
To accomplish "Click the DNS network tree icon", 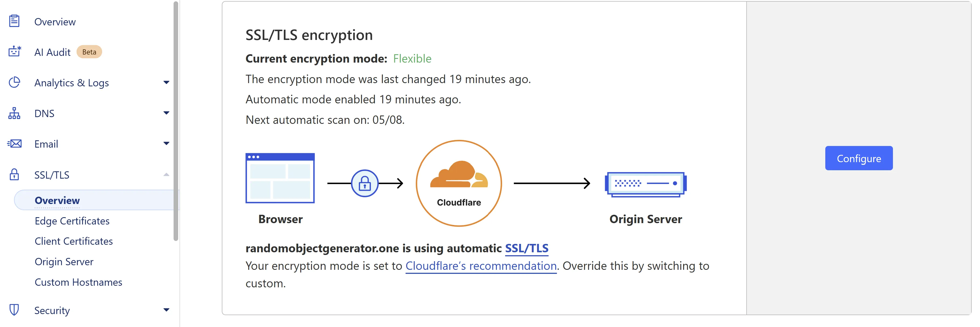I will click(15, 113).
